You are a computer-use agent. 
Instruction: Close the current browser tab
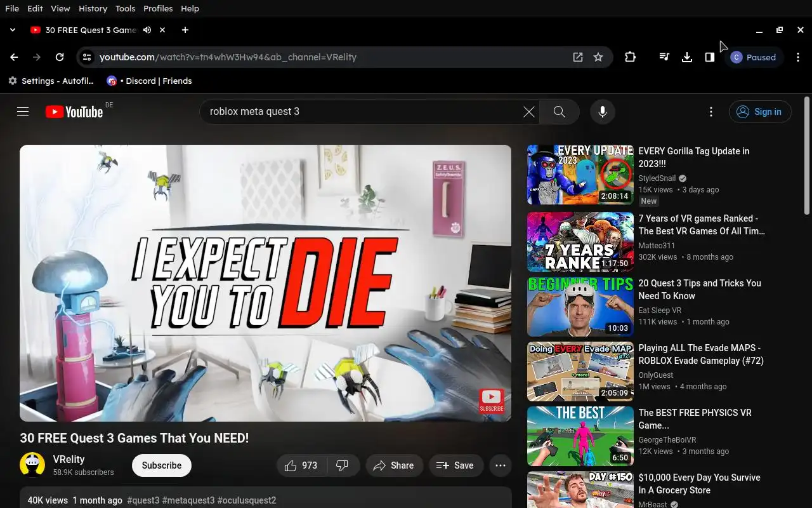pyautogui.click(x=162, y=30)
